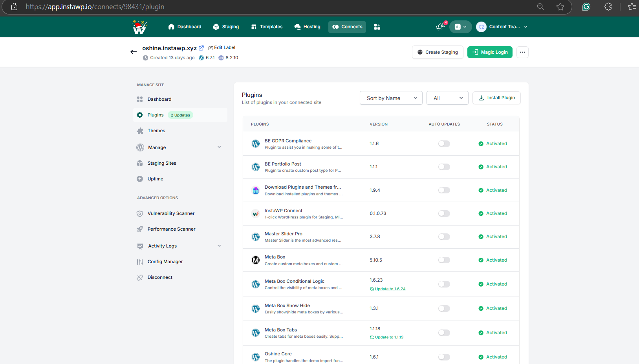
Task: Bookmark page with the star icon
Action: pyautogui.click(x=560, y=7)
